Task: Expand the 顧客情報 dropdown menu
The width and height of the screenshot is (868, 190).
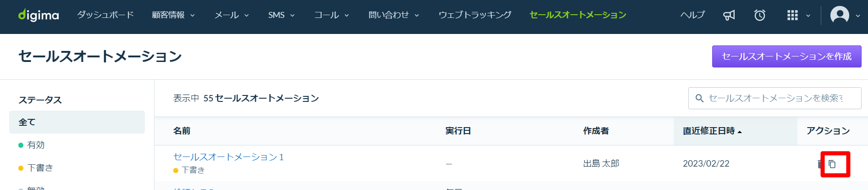Action: (x=173, y=15)
